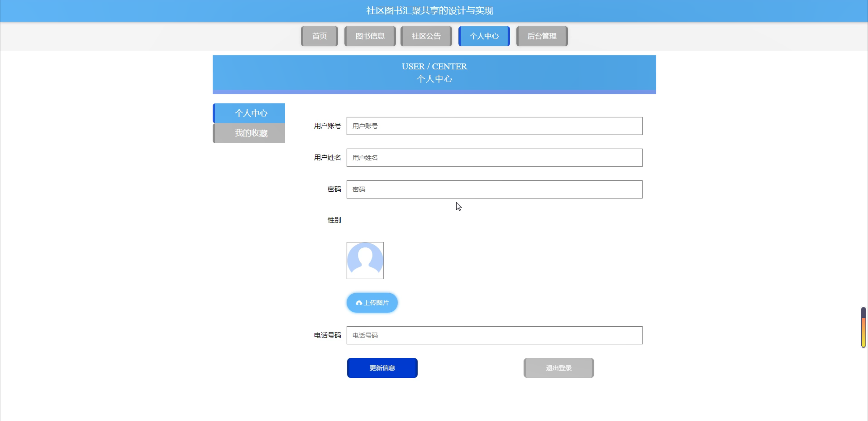This screenshot has width=868, height=421.
Task: Click the 性别 field label
Action: click(334, 220)
